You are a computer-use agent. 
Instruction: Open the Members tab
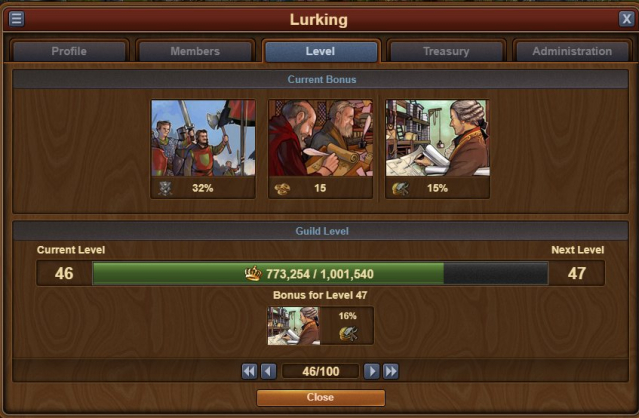click(195, 51)
